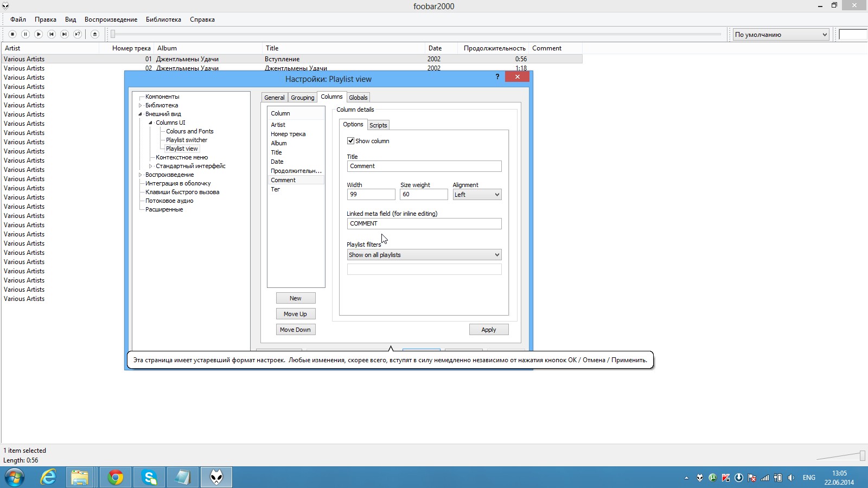This screenshot has height=488, width=868.
Task: Open the dialog's question mark help
Action: (497, 77)
